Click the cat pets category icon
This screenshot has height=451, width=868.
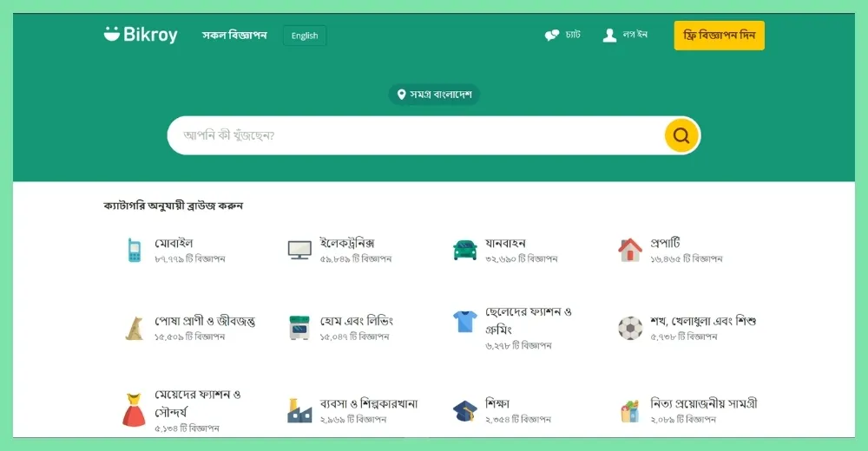pos(134,328)
